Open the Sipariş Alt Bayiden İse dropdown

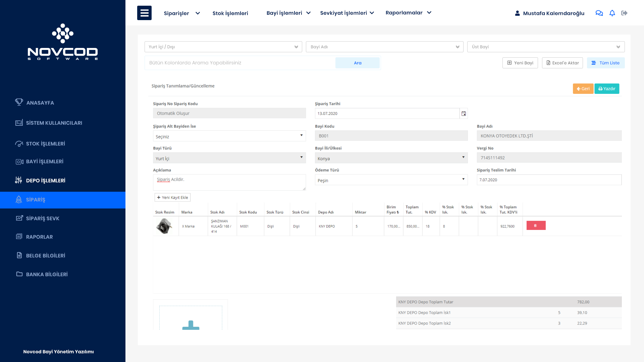pos(229,136)
